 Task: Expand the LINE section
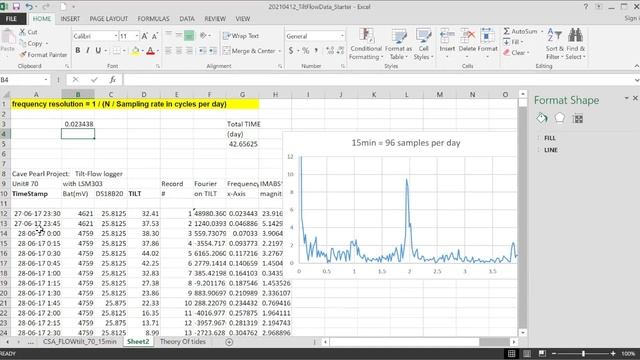550,150
